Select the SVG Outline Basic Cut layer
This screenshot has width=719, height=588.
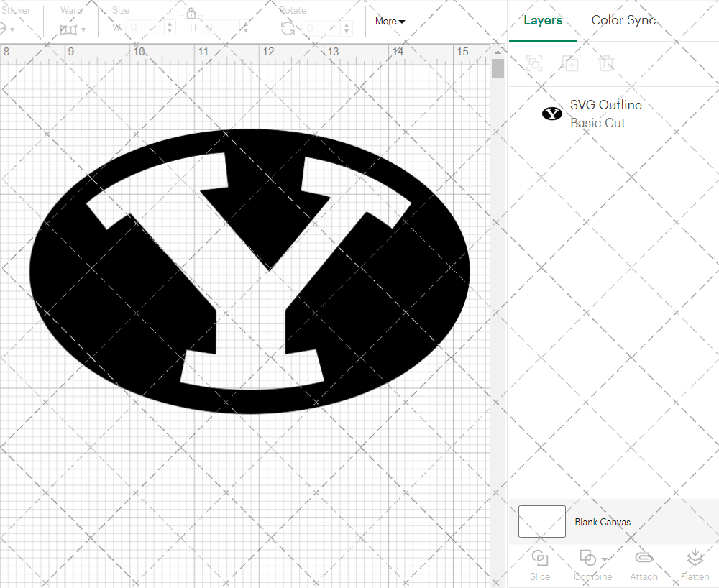pos(606,114)
